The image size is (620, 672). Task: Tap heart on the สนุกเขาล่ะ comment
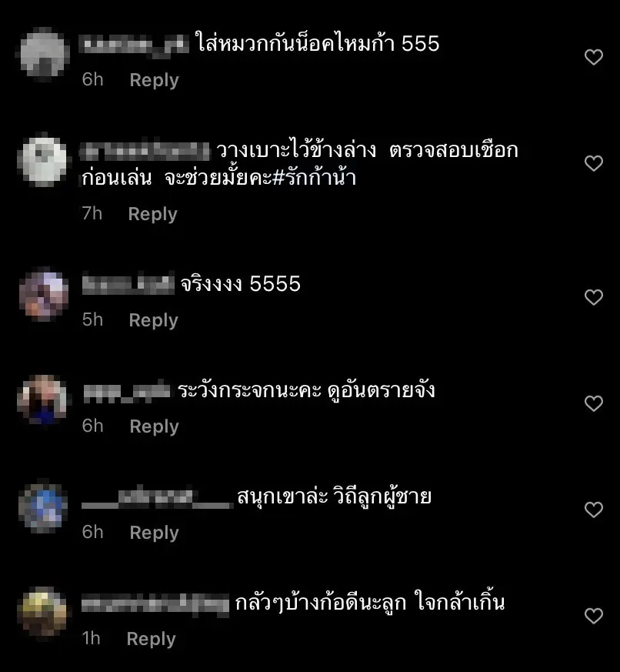[x=593, y=510]
